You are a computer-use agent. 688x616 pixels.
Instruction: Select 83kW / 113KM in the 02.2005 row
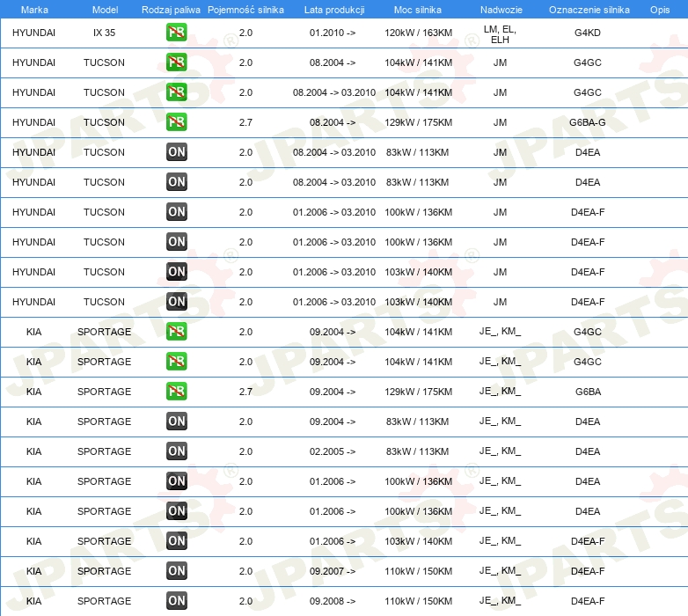[x=417, y=451]
